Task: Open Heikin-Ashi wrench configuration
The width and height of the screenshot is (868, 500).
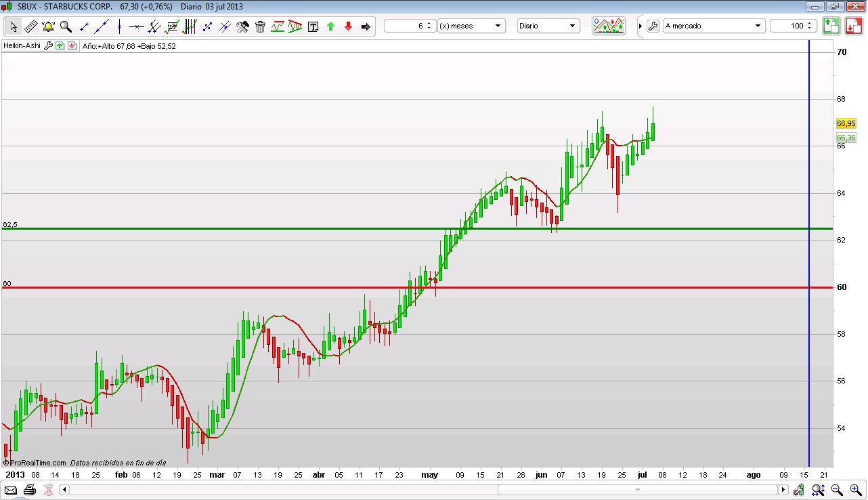Action: pos(48,46)
